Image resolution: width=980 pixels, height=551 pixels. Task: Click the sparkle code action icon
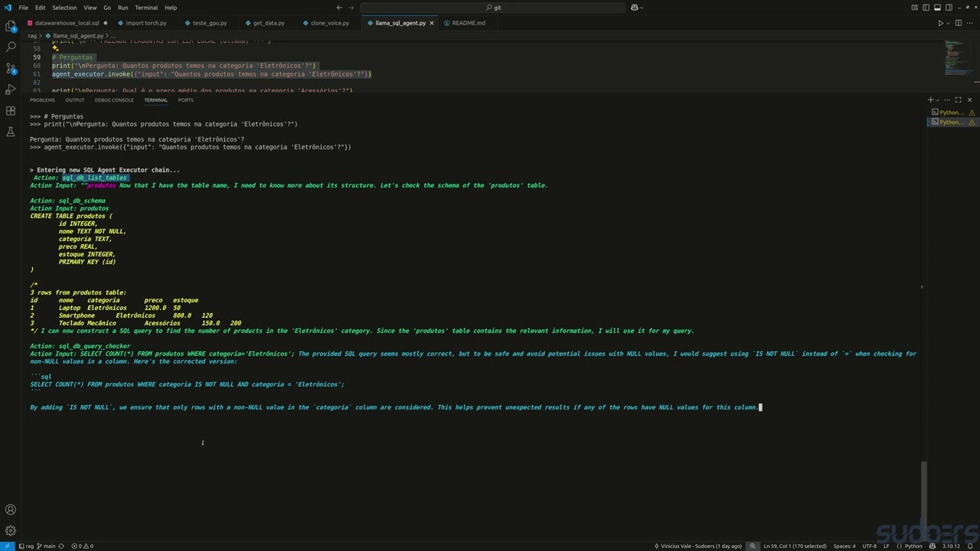[x=55, y=48]
